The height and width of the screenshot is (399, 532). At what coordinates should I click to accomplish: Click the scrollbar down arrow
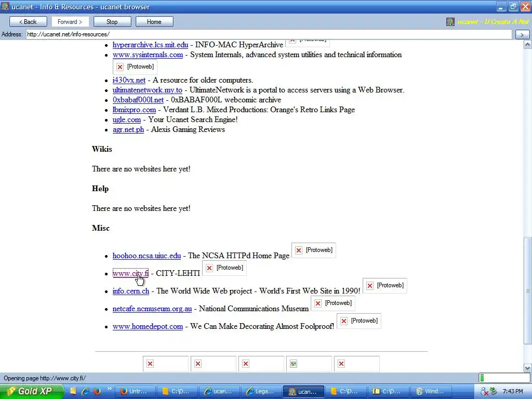(528, 368)
